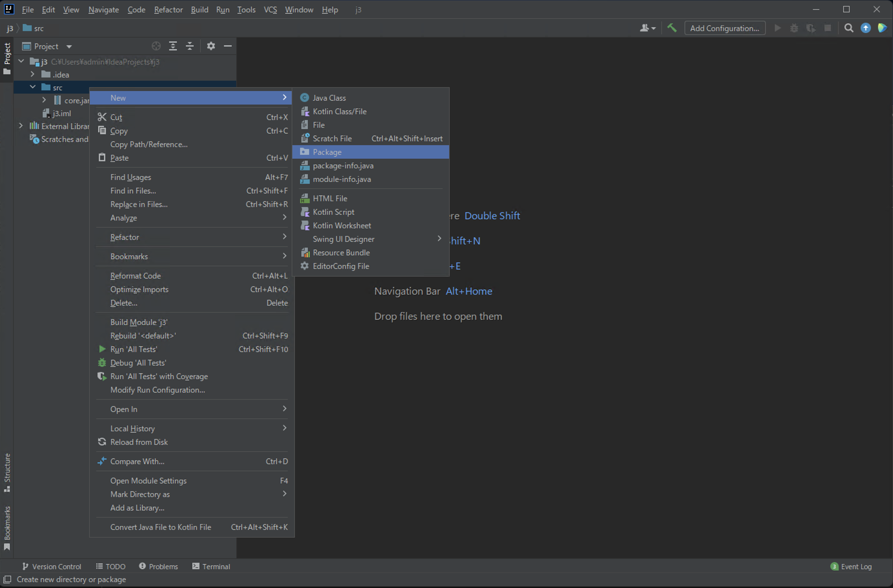The width and height of the screenshot is (893, 588).
Task: Select Package in the New submenu
Action: [327, 152]
